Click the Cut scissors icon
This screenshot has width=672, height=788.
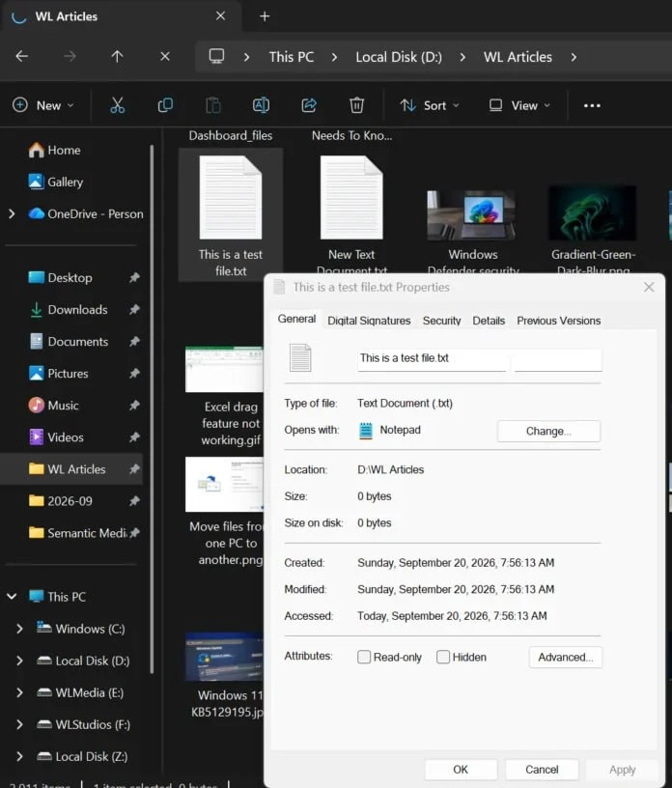click(x=117, y=105)
